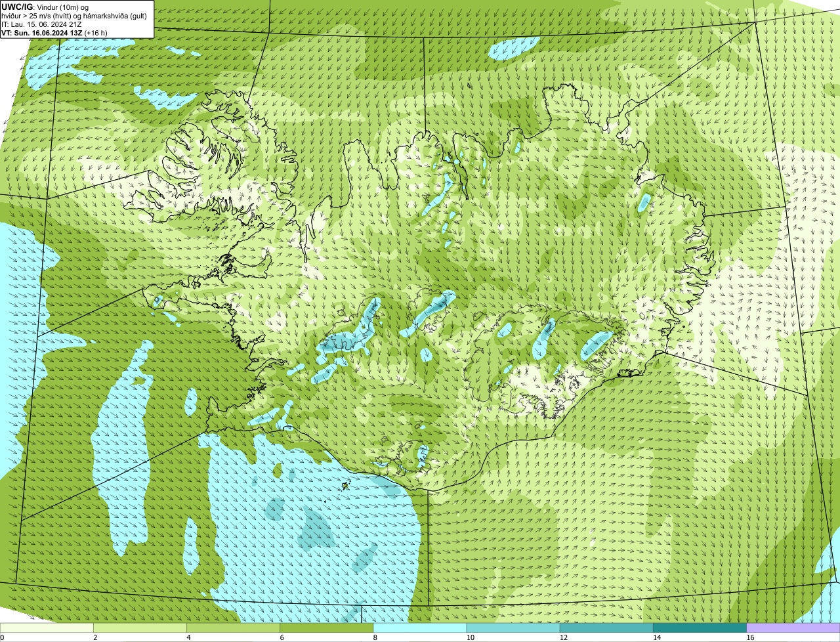Viewport: 840px width, 642px height.
Task: Click the '8' label on the scale
Action: point(375,637)
